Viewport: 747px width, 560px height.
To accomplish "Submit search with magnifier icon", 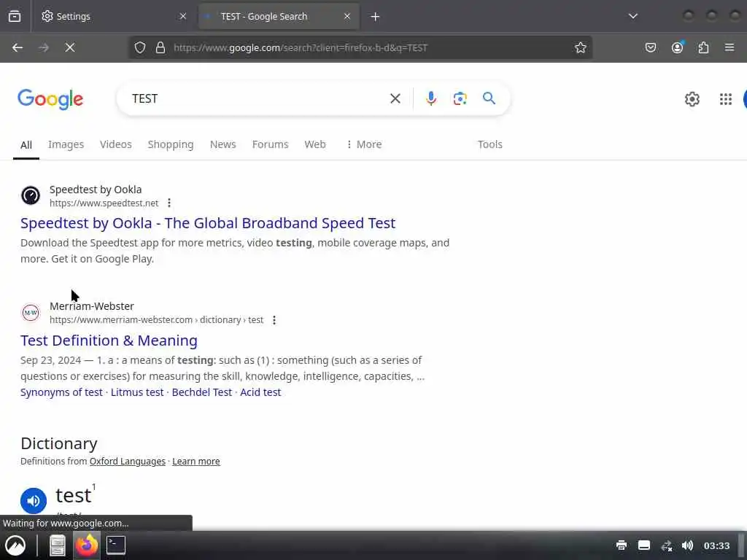I will [489, 98].
